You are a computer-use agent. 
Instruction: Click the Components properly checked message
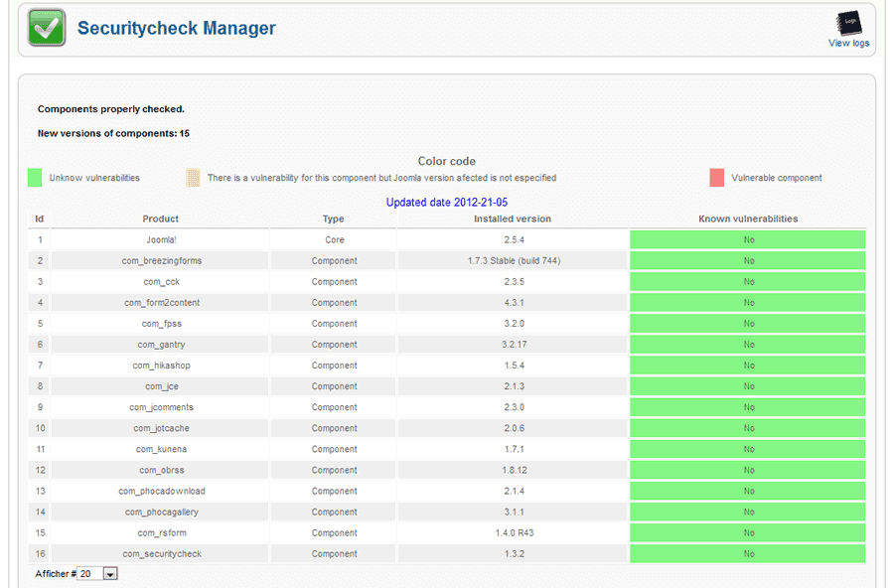(111, 109)
